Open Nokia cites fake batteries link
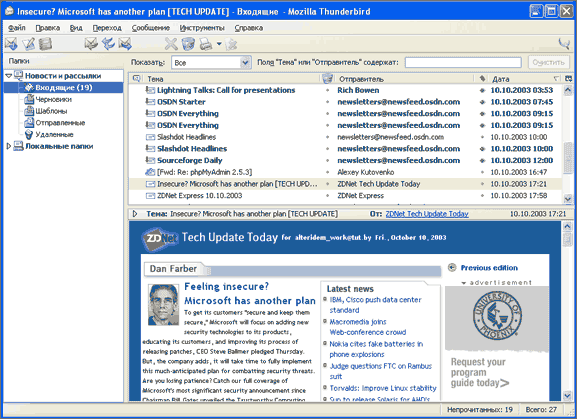The image size is (577, 419). click(376, 349)
